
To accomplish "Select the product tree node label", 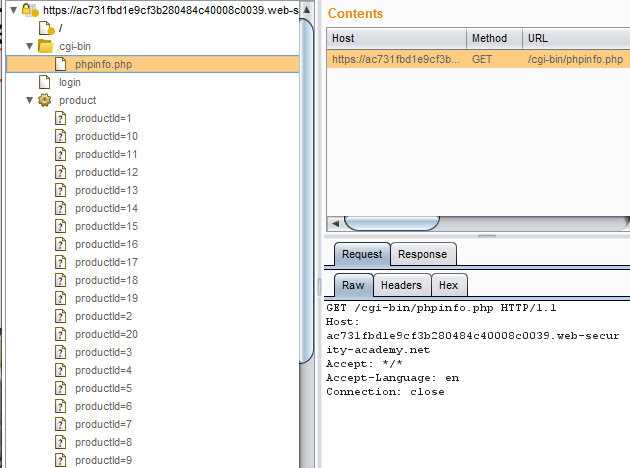I will pyautogui.click(x=78, y=100).
